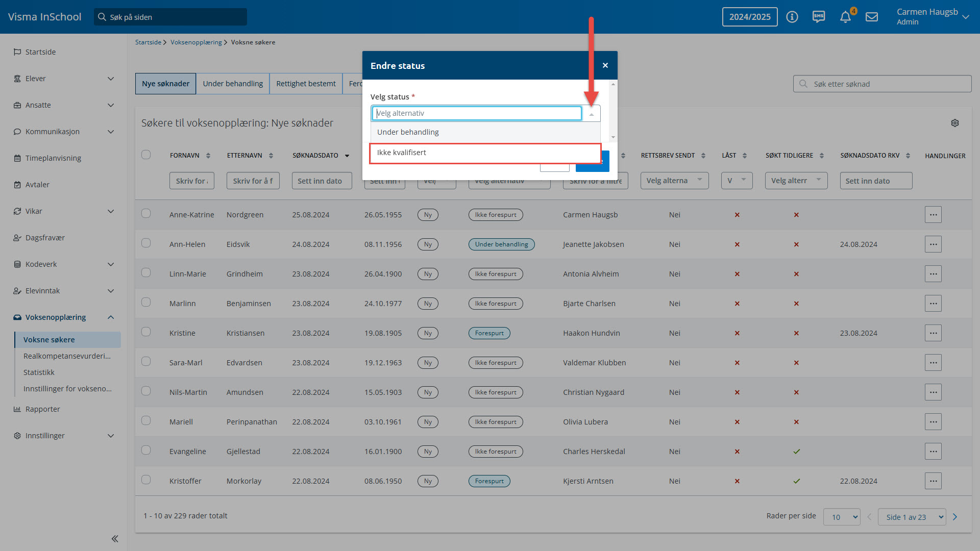
Task: Select checkbox for Kristoffer Morkorlay row
Action: point(146,480)
